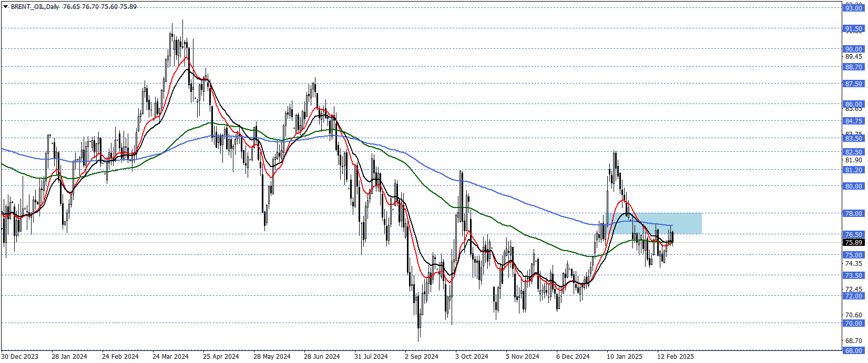This screenshot has width=868, height=363.
Task: Click the 72.00 price level label
Action: (854, 296)
